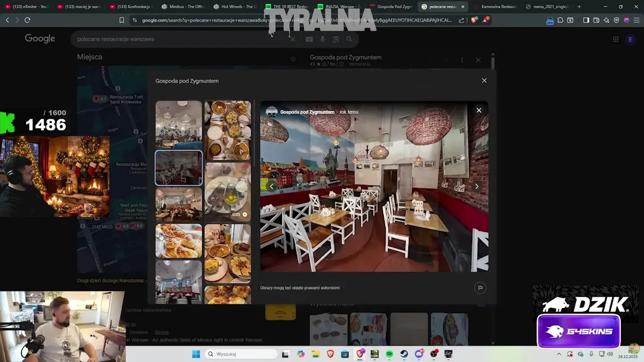
Task: Open Brave Leo AI icon
Action: click(606, 20)
